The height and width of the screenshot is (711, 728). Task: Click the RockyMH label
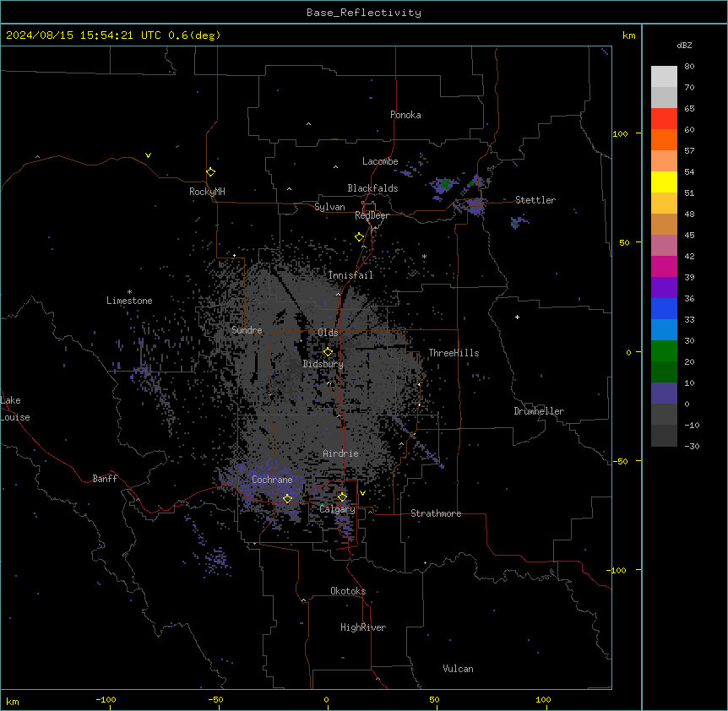pyautogui.click(x=207, y=192)
